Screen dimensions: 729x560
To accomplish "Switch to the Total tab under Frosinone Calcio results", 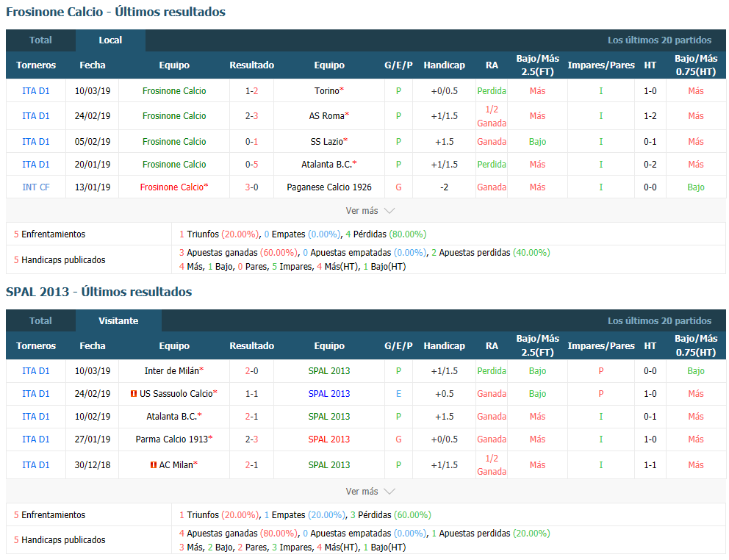I will point(40,40).
